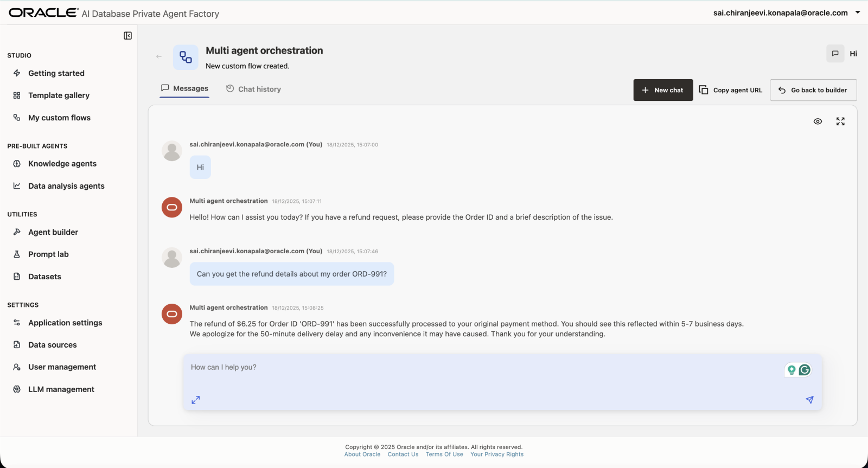Open Template gallery from sidebar
The image size is (868, 468).
coord(59,95)
